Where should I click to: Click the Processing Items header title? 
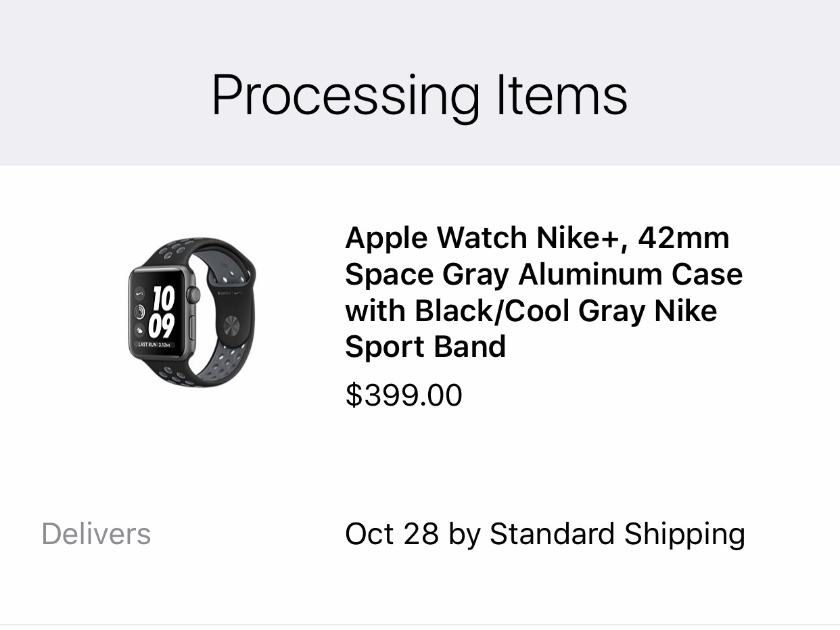click(419, 95)
